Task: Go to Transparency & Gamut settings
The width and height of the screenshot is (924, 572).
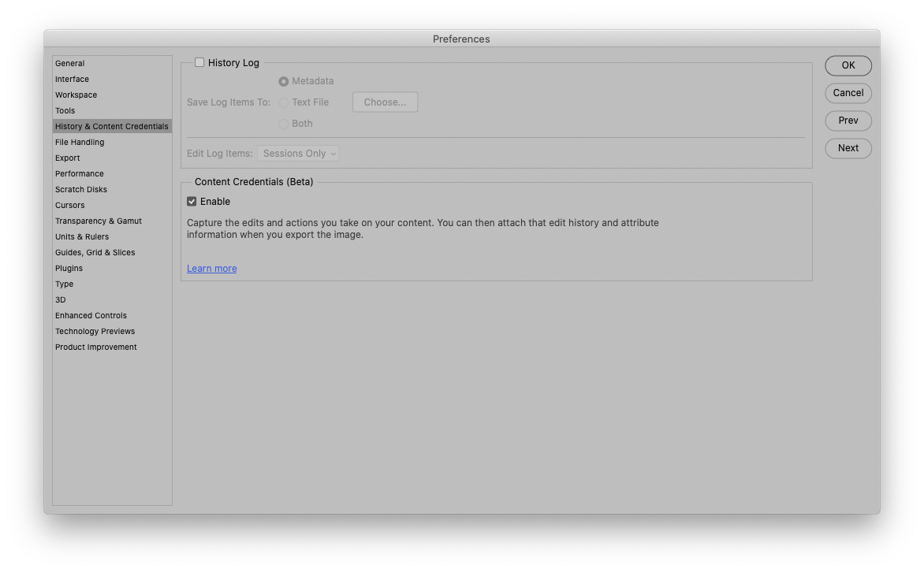Action: (98, 221)
